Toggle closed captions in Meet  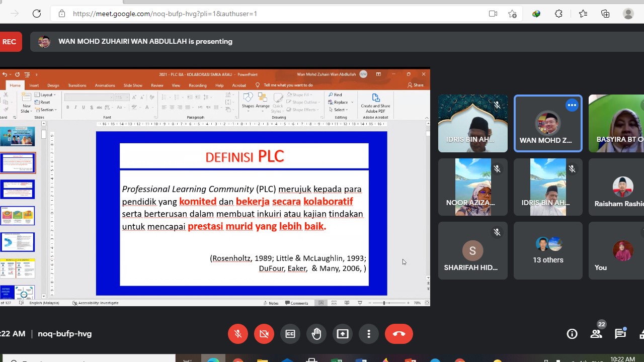tap(290, 334)
